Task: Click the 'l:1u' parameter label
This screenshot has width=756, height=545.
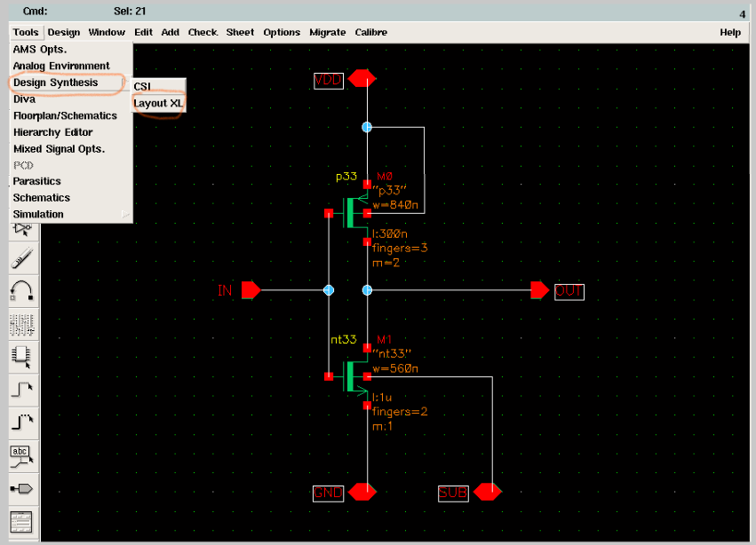Action: point(382,398)
